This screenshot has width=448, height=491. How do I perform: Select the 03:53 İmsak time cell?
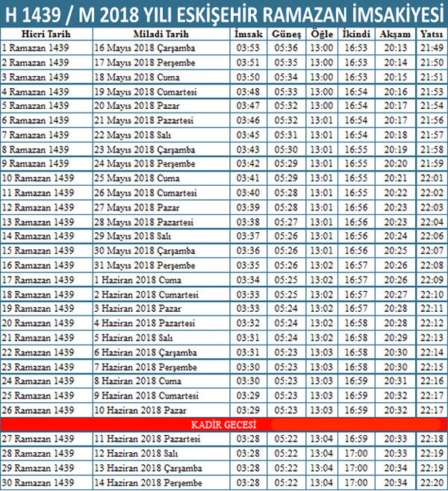248,47
